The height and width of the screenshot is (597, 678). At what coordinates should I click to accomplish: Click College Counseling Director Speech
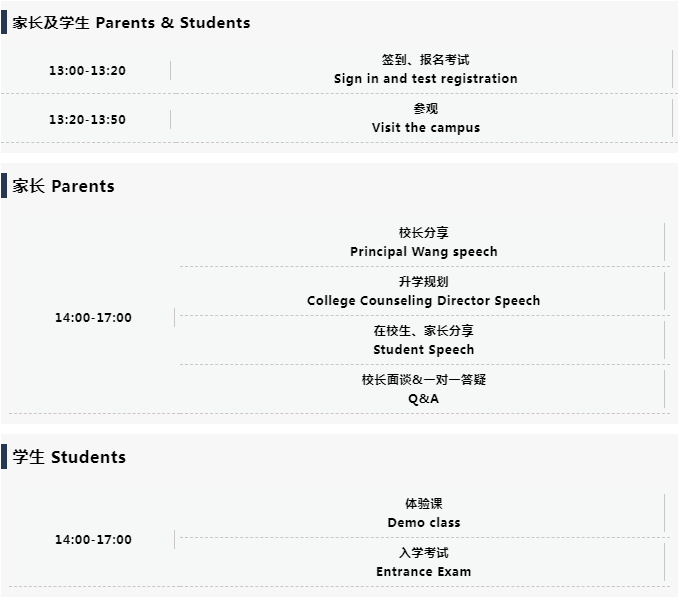(x=424, y=300)
